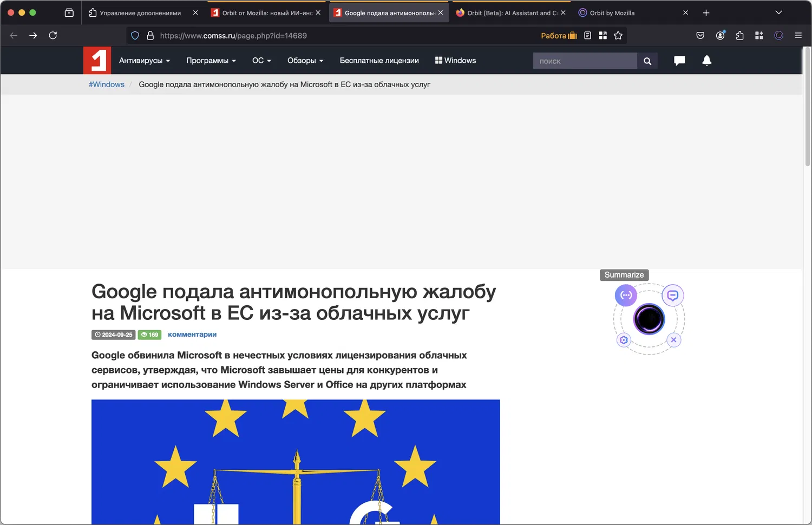
Task: Expand the Обзоры menu
Action: point(305,61)
